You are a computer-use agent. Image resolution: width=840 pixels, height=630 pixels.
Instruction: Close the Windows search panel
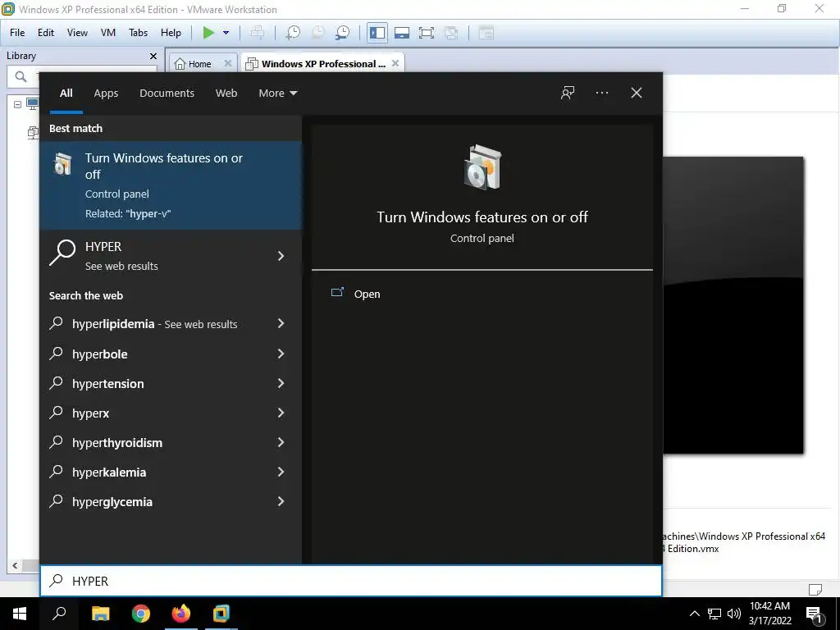click(x=636, y=93)
